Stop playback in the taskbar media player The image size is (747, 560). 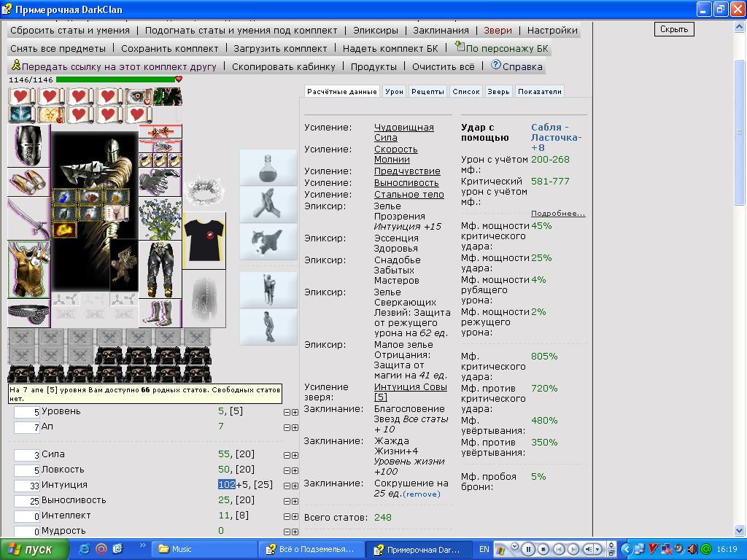543,549
